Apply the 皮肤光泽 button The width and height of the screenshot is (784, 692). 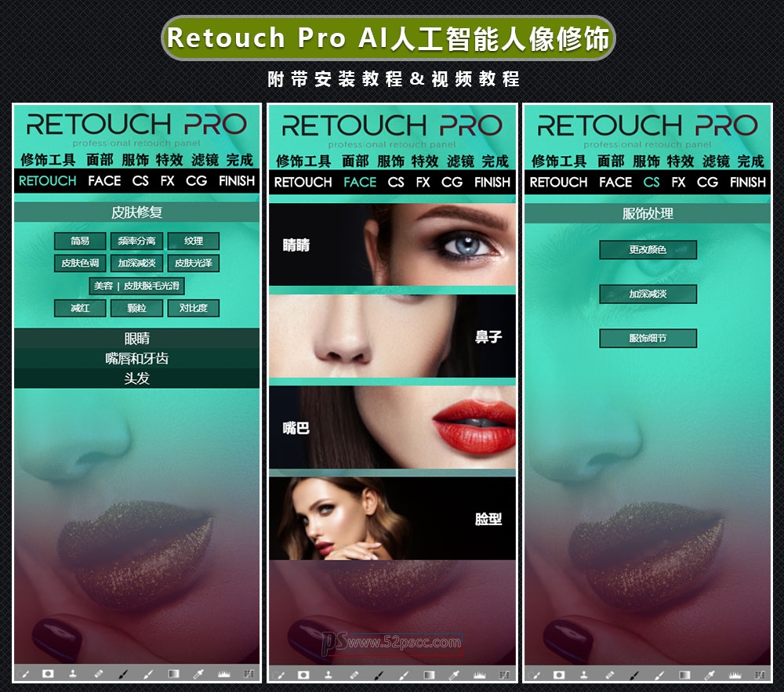coord(193,263)
